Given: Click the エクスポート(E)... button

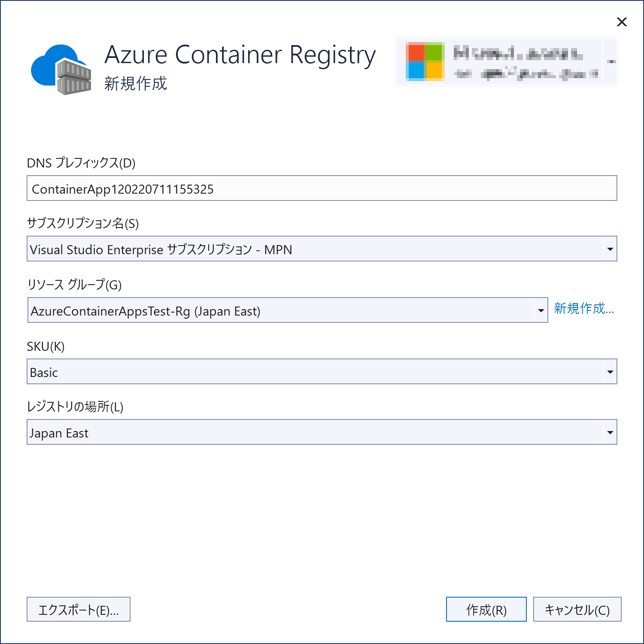Looking at the screenshot, I should [79, 609].
